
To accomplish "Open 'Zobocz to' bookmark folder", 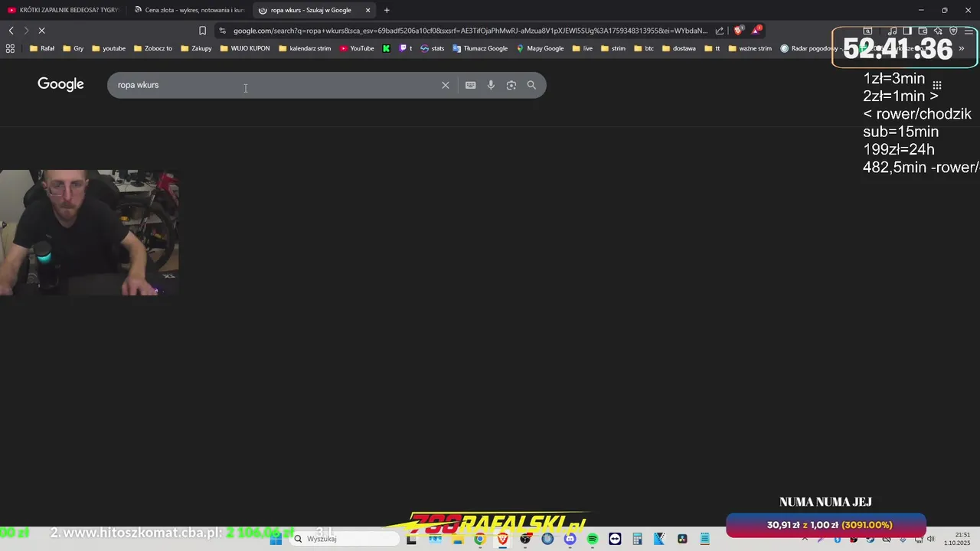I will coord(153,48).
